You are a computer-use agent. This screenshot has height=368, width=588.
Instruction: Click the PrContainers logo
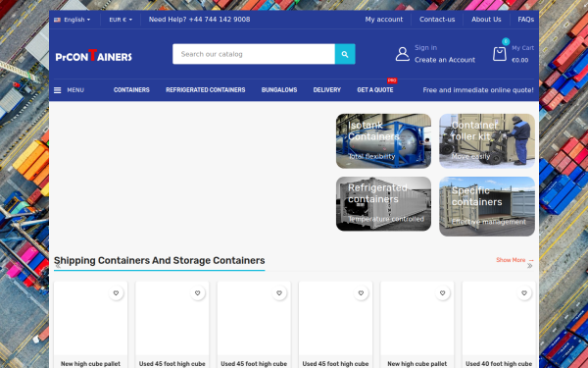coord(94,55)
